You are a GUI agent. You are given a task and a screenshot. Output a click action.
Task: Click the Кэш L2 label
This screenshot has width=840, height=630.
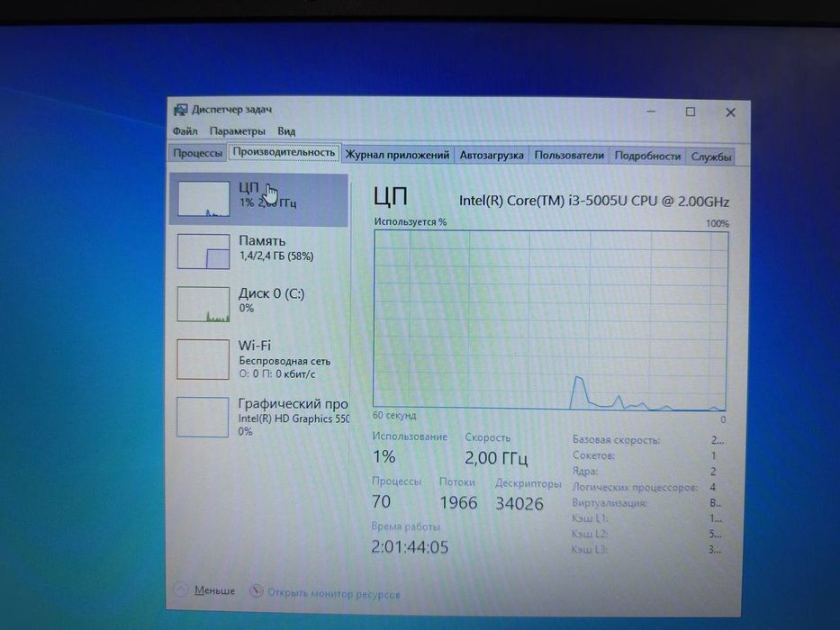(x=590, y=534)
